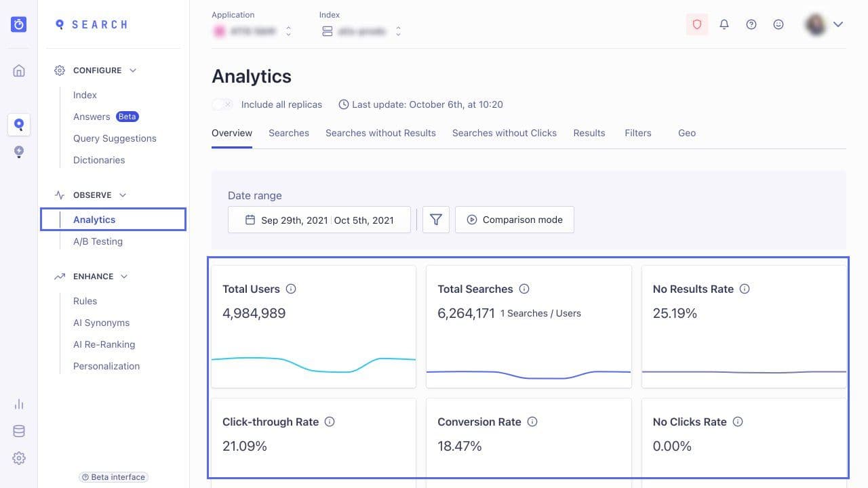Click info icon next to Total Users

pyautogui.click(x=291, y=289)
